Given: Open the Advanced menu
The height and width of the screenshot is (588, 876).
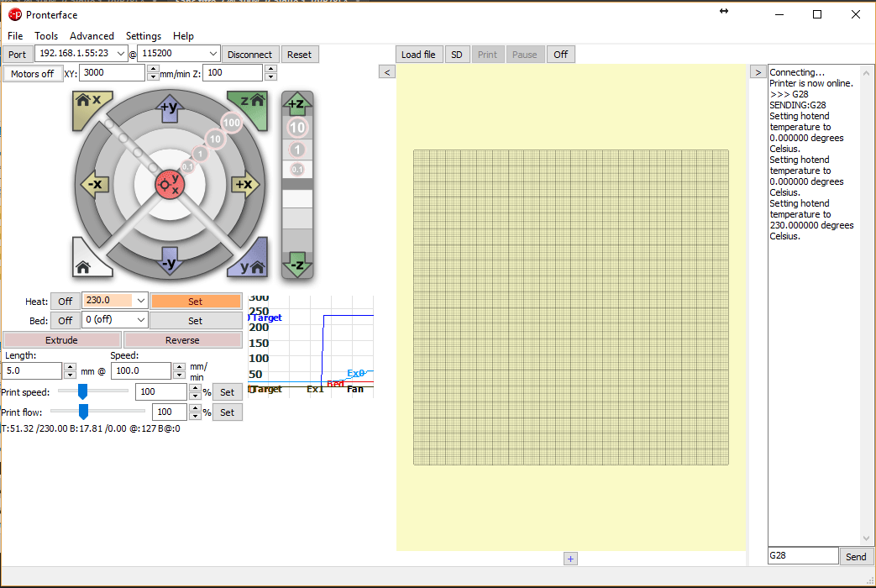Looking at the screenshot, I should (92, 36).
